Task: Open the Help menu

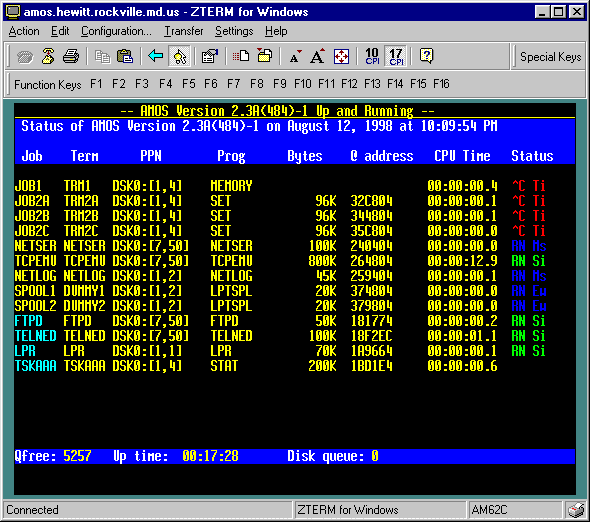Action: [276, 31]
